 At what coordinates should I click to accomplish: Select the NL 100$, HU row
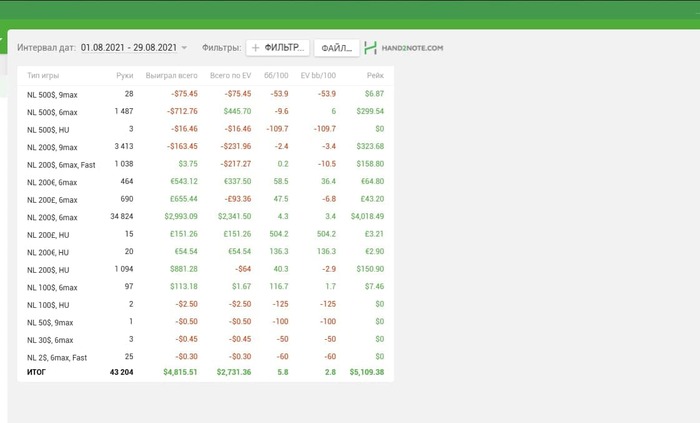click(205, 304)
